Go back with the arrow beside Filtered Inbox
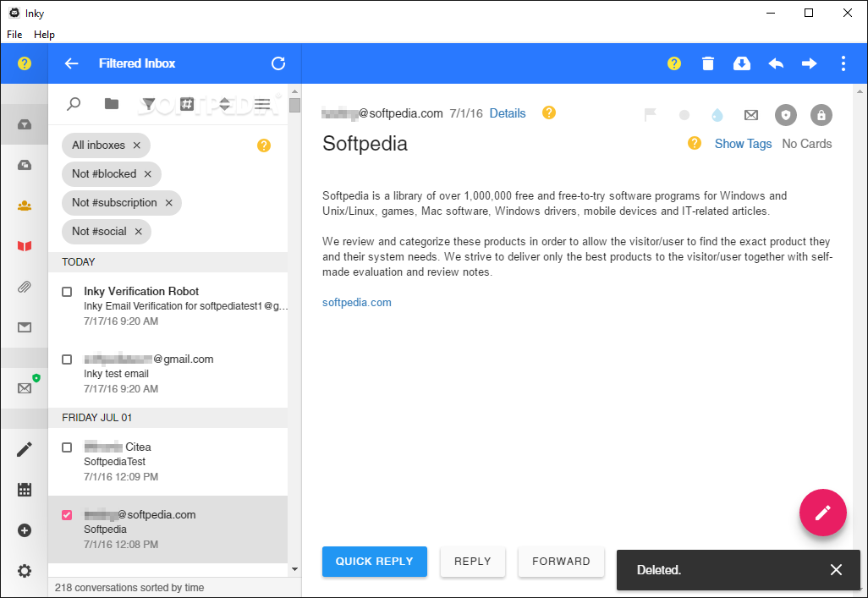 tap(71, 63)
